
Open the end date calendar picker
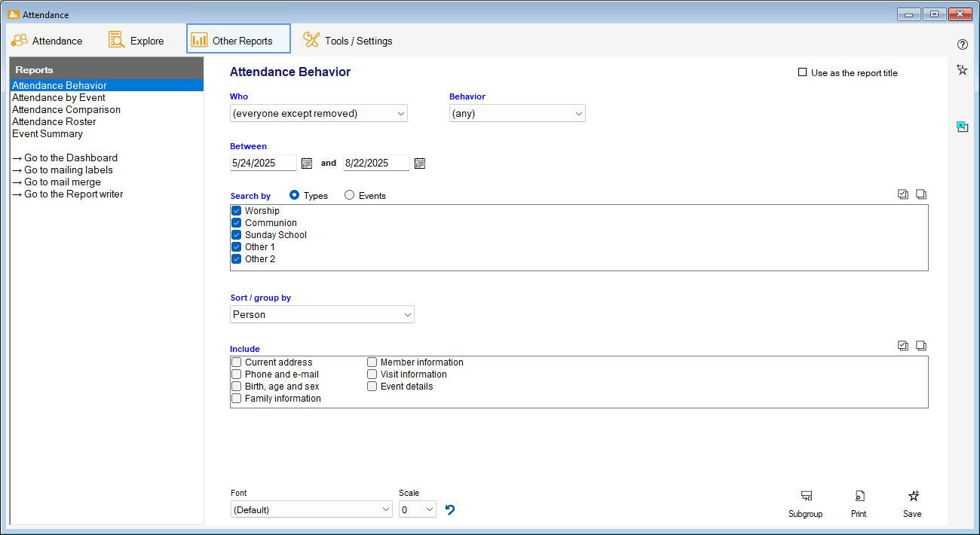[420, 163]
